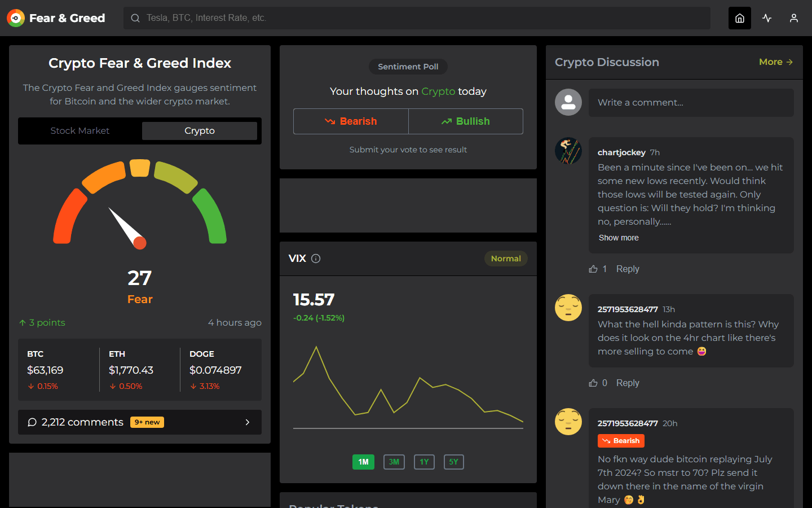The height and width of the screenshot is (508, 812).
Task: Click the ETH price $1,770.43
Action: point(131,370)
